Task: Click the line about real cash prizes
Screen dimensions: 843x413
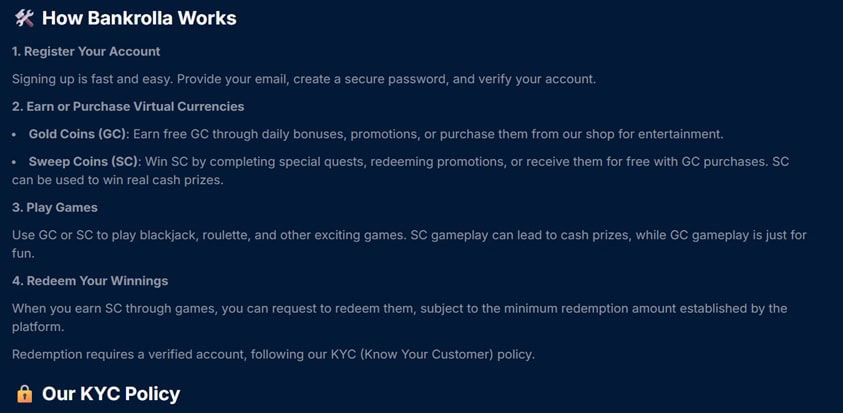Action: coord(117,180)
